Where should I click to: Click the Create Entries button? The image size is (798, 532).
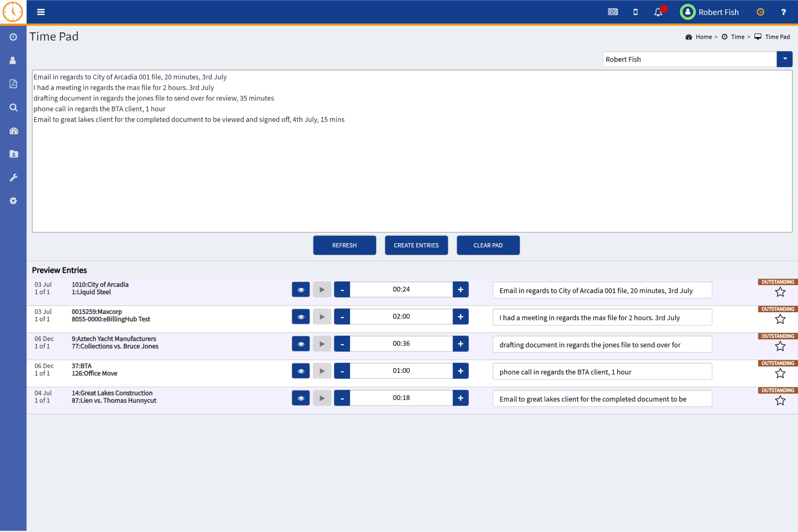pos(416,245)
